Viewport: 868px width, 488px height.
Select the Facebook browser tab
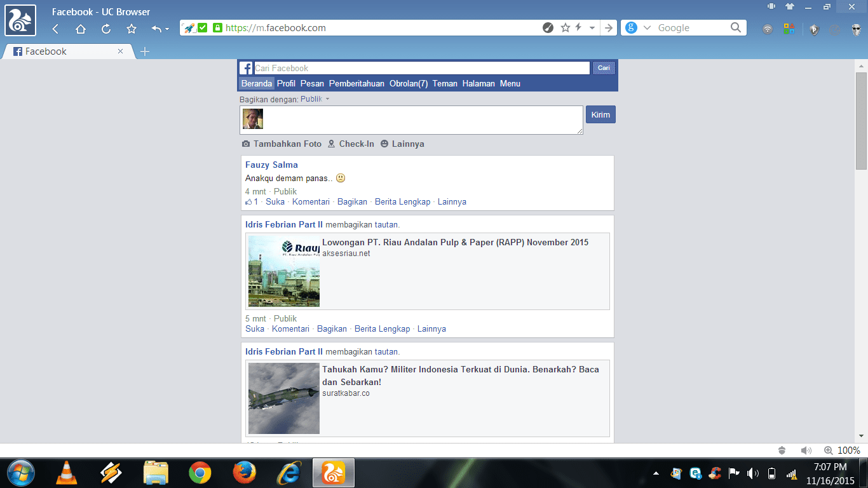pyautogui.click(x=68, y=51)
